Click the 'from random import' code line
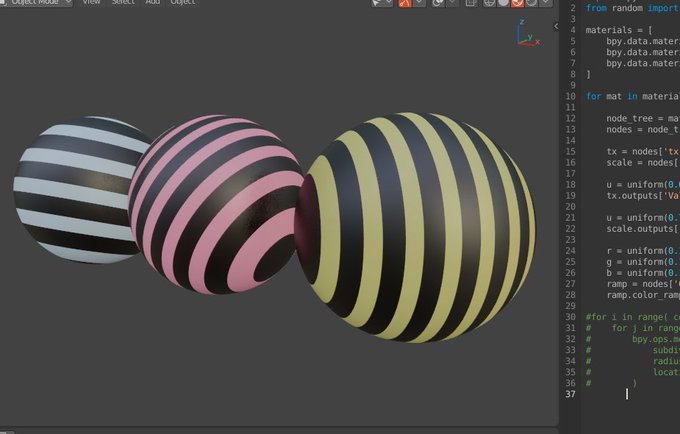Viewport: 680px width, 434px height. tap(632, 8)
